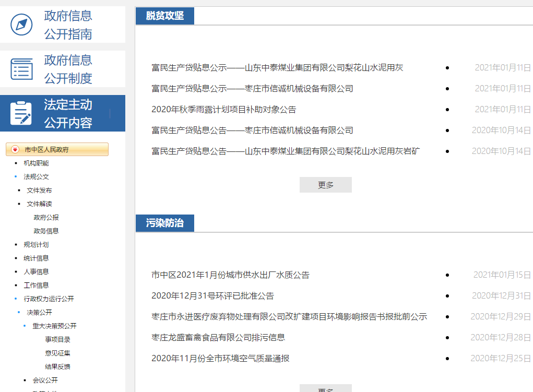Image resolution: width=533 pixels, height=392 pixels.
Task: Click the compass icon for 政府信息公开指南
Action: 21,25
